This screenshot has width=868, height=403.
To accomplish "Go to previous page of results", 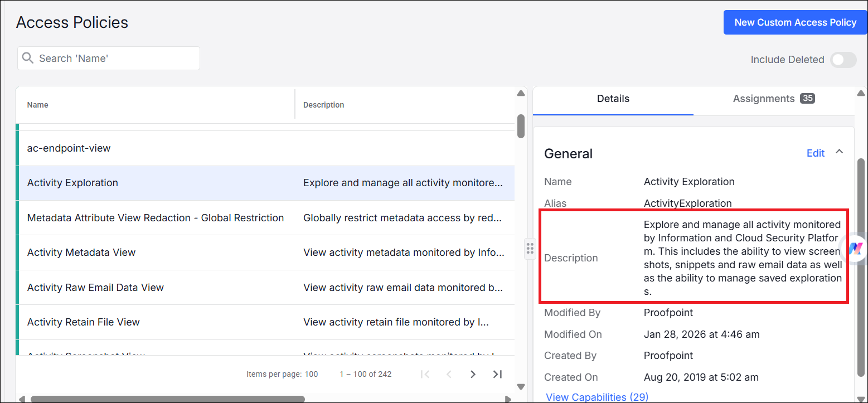I will click(x=449, y=374).
